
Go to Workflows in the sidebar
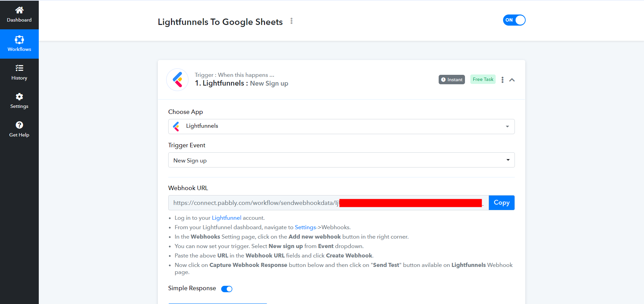(19, 44)
